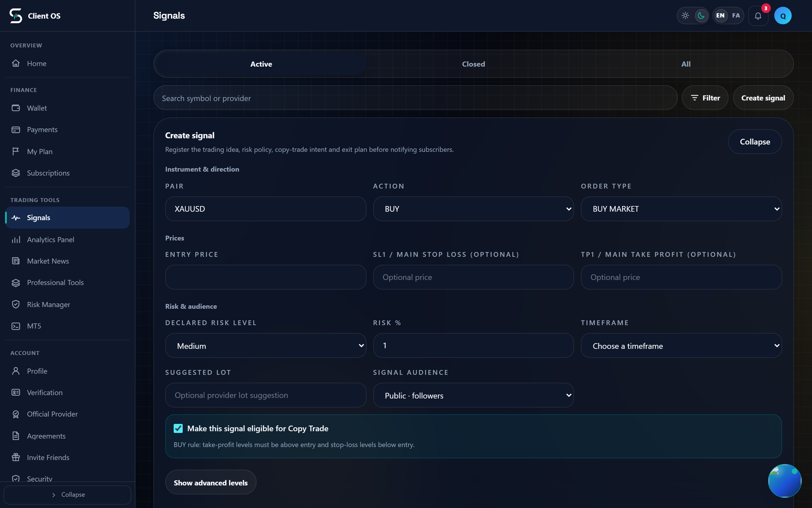812x508 pixels.
Task: Go to Agreements page
Action: point(67,436)
